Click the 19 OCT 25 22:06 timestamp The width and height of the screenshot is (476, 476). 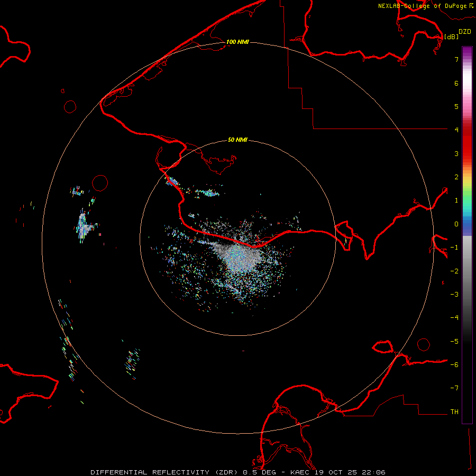350,472
